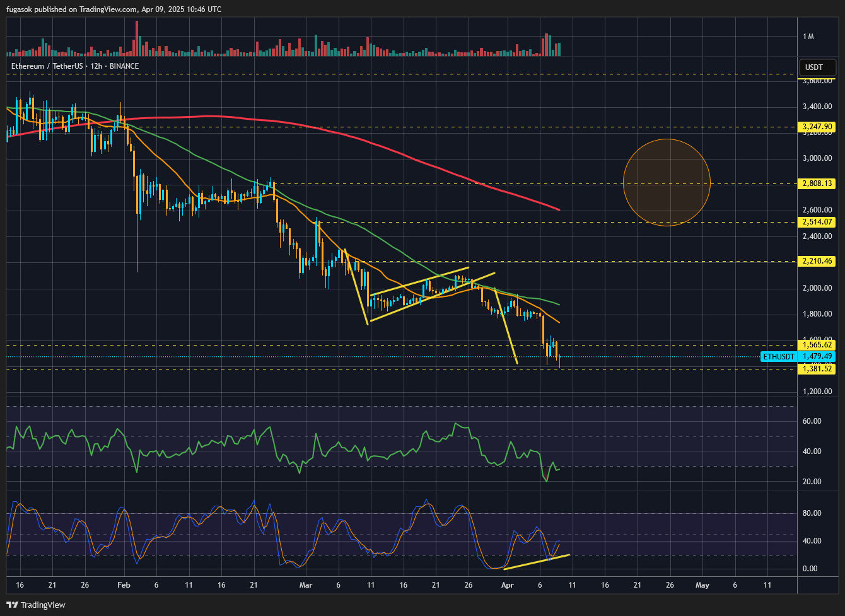This screenshot has width=845, height=616.
Task: Click 3,400.00 on the price axis
Action: [x=817, y=107]
